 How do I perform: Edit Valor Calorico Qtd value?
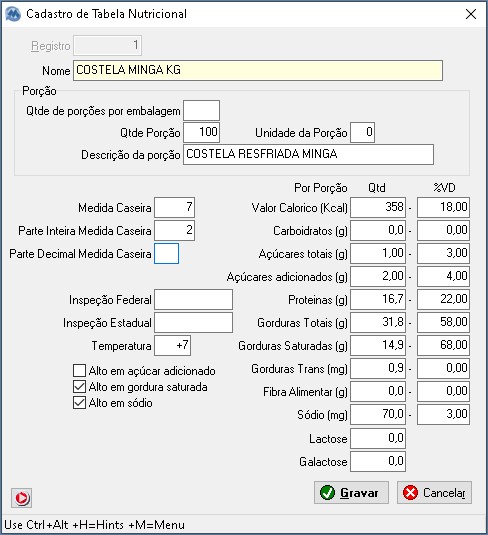click(x=378, y=207)
